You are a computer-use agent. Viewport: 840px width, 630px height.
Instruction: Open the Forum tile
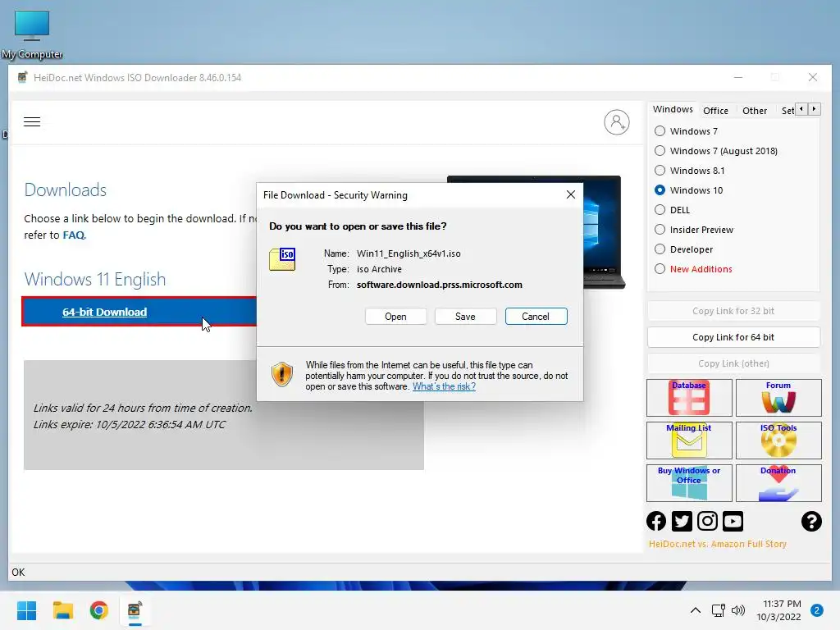pyautogui.click(x=778, y=398)
